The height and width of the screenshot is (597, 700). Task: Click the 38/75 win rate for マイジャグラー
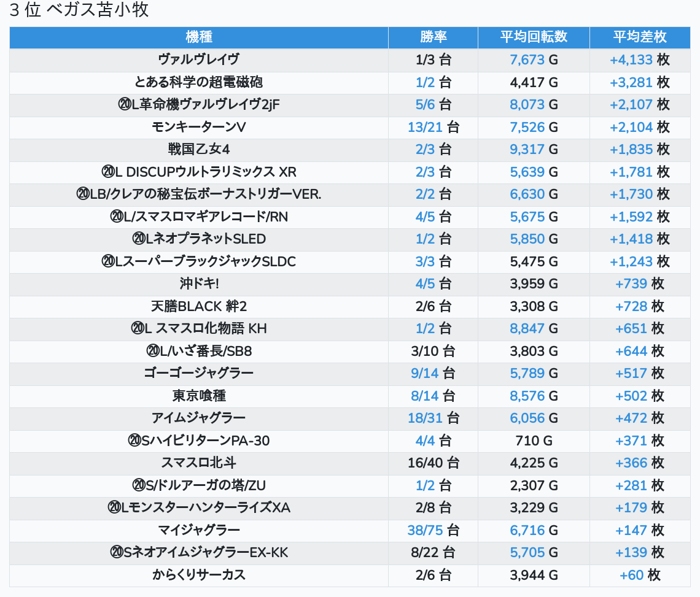tap(433, 530)
